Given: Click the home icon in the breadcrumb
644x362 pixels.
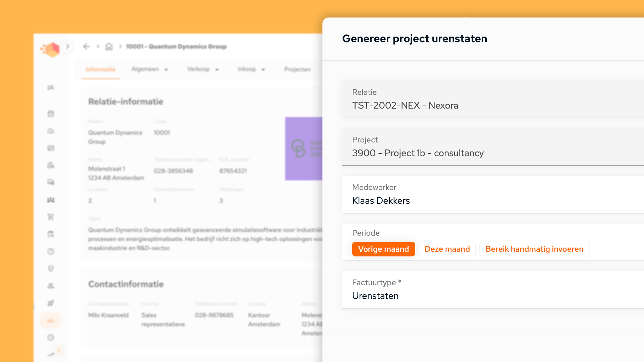Looking at the screenshot, I should (x=109, y=47).
